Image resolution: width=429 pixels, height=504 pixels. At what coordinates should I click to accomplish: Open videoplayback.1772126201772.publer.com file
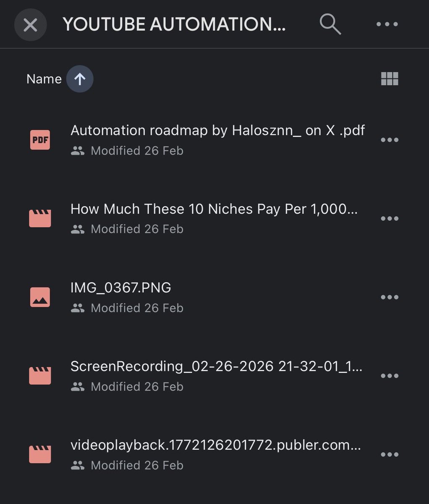coord(216,445)
